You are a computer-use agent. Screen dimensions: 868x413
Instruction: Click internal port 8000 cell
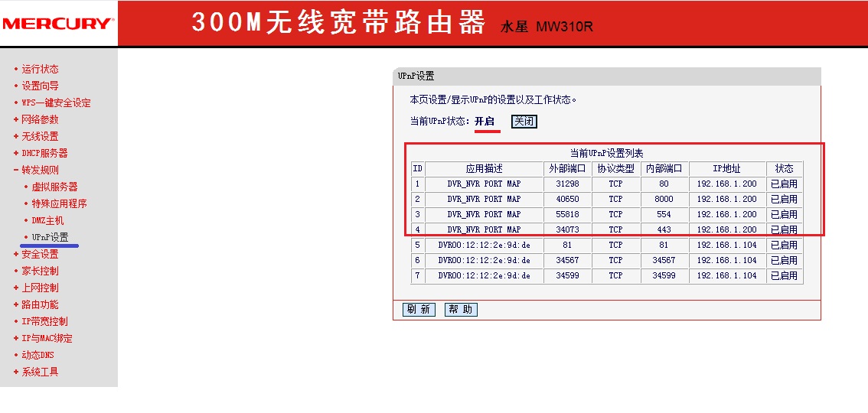tap(664, 199)
